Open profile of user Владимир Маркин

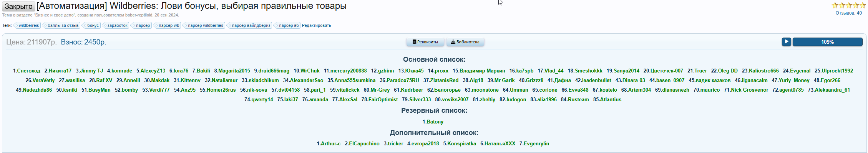click(x=482, y=71)
